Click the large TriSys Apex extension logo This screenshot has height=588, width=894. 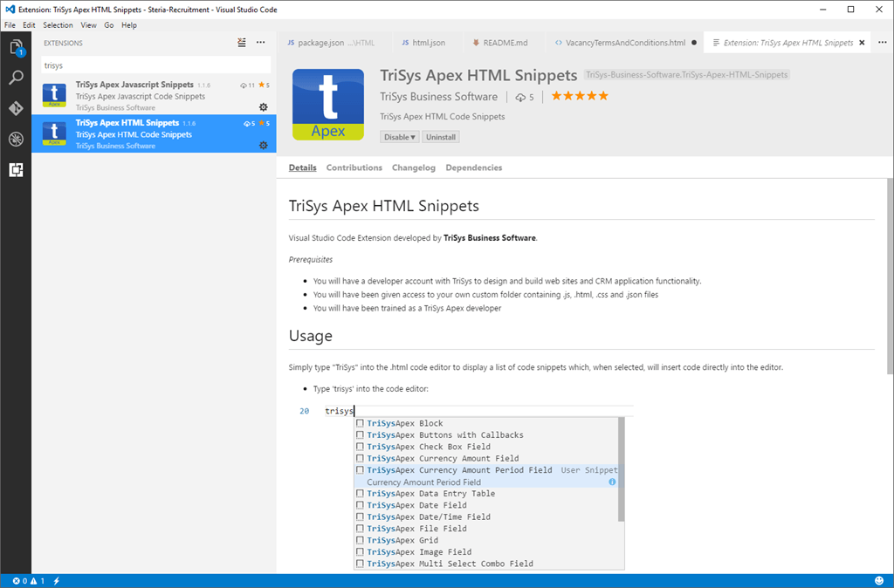328,105
